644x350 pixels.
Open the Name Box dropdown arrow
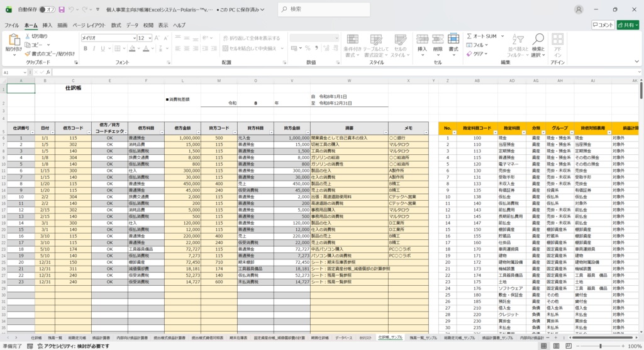(x=25, y=72)
